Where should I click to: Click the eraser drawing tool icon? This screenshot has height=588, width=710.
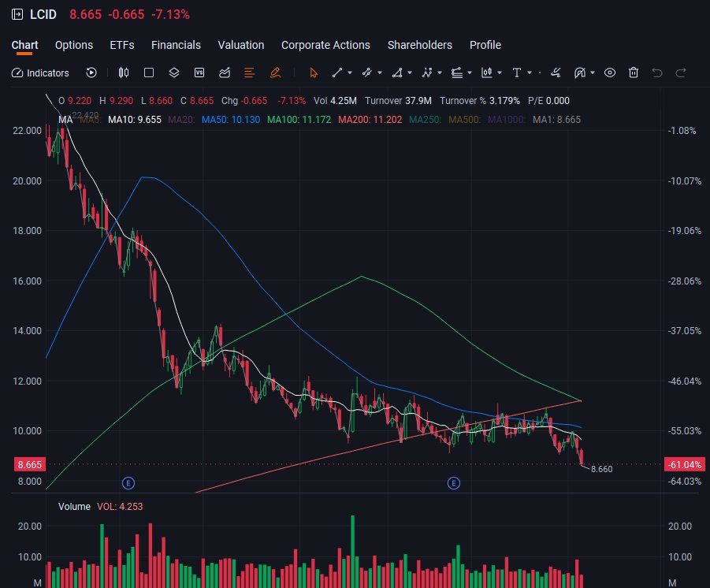pyautogui.click(x=556, y=73)
